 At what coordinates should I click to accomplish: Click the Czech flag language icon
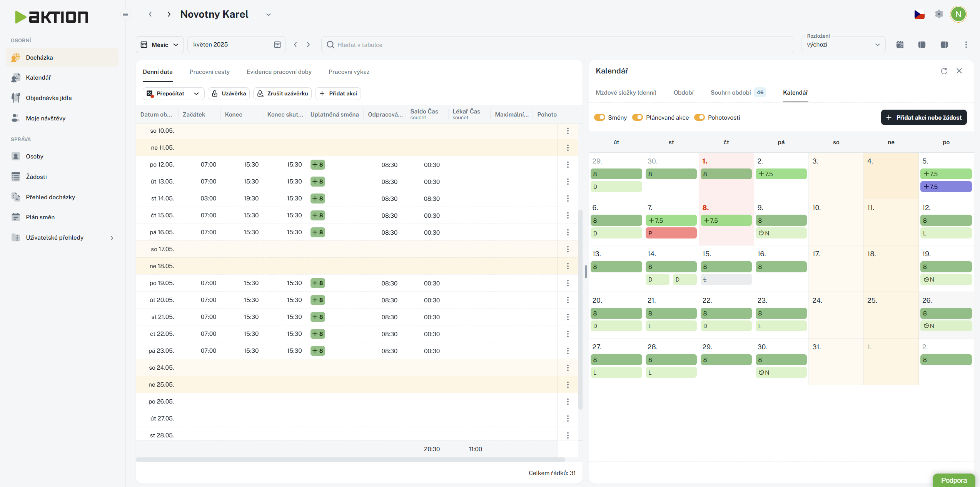click(919, 15)
